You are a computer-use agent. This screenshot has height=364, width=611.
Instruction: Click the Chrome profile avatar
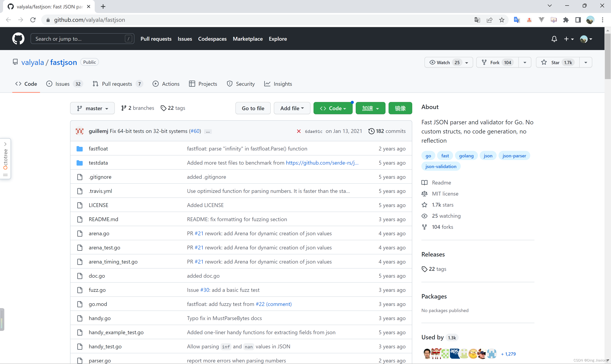[590, 20]
